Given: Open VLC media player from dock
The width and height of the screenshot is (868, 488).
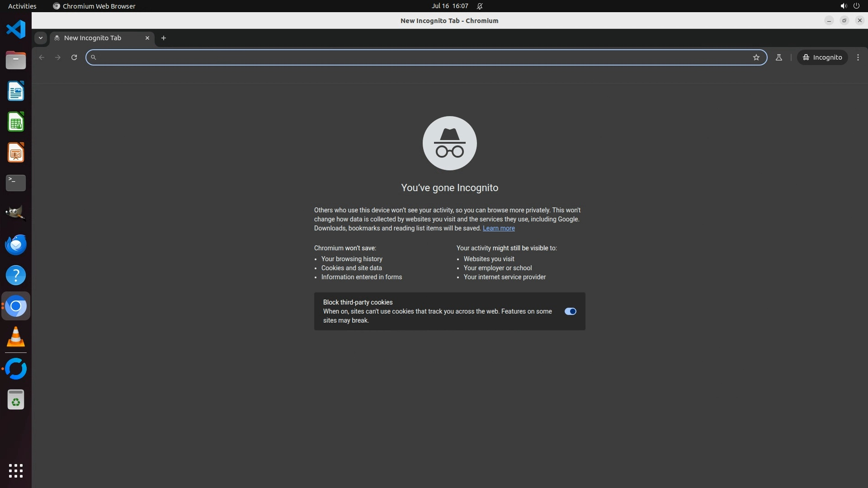Looking at the screenshot, I should (16, 337).
